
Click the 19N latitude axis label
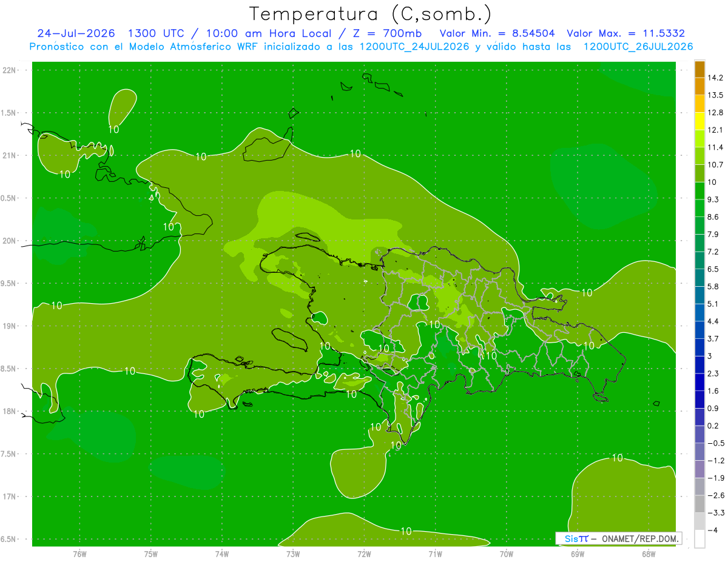[x=9, y=326]
